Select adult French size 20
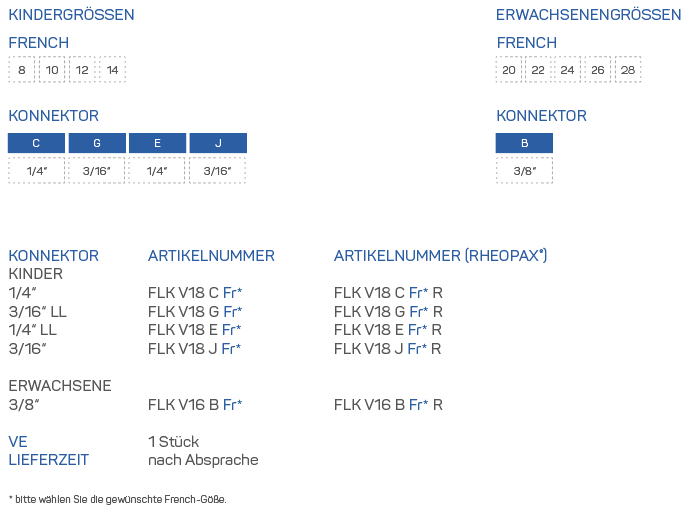Screen dimensions: 689x515 (x=509, y=70)
